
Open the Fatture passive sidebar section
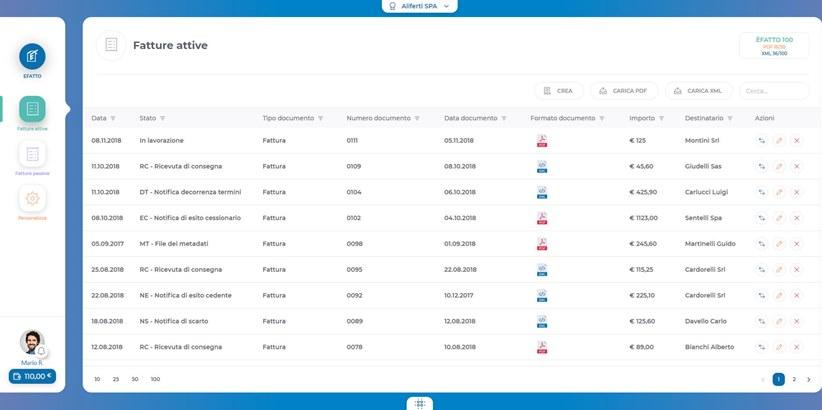32,155
